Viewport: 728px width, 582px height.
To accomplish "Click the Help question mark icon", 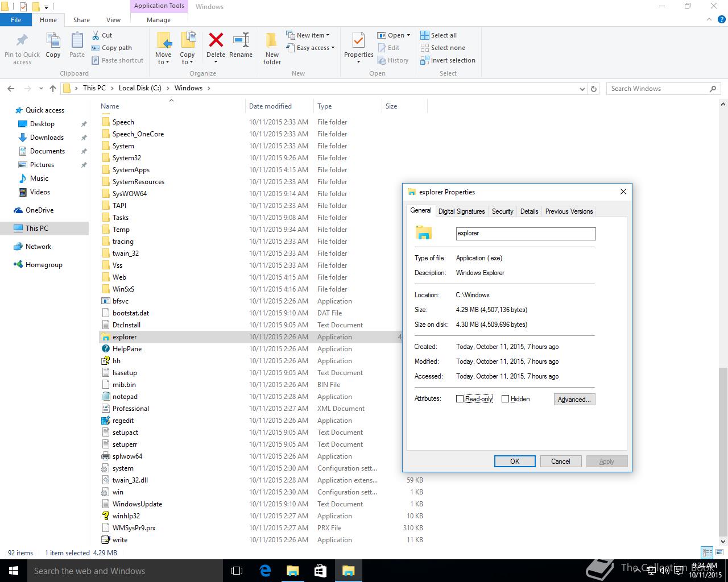I will coord(722,19).
